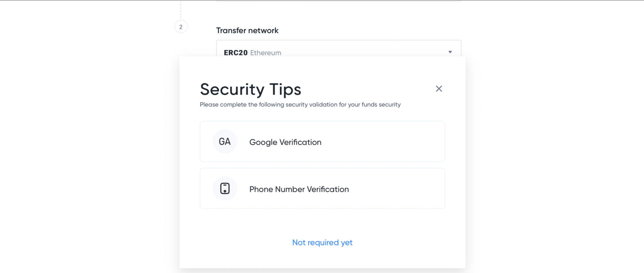This screenshot has height=273, width=644.
Task: Click the Phone Number Verification label
Action: 299,189
